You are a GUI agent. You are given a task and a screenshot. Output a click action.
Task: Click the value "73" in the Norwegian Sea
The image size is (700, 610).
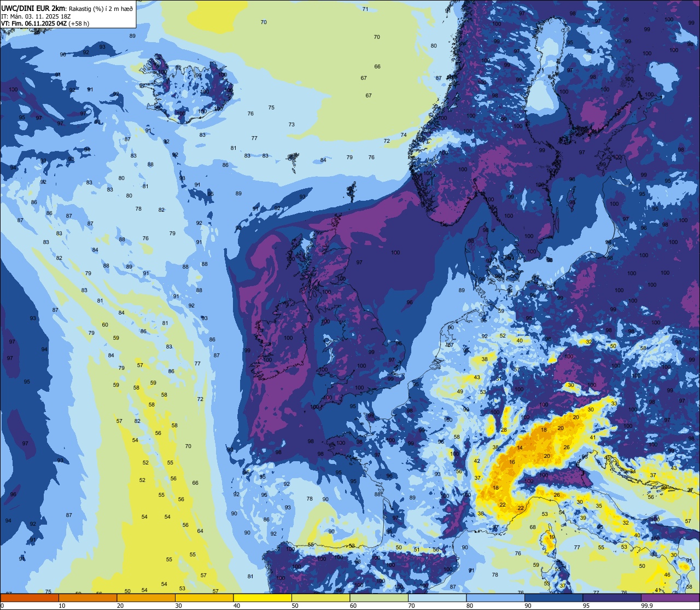pyautogui.click(x=291, y=125)
